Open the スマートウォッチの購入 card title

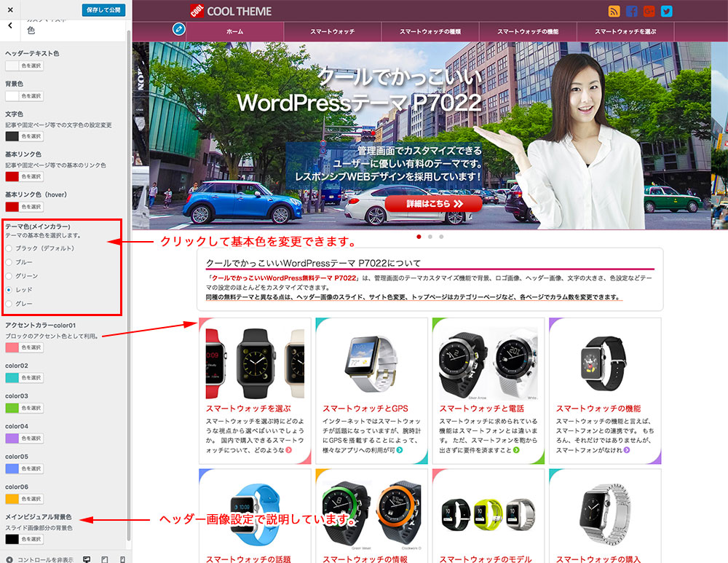[598, 559]
